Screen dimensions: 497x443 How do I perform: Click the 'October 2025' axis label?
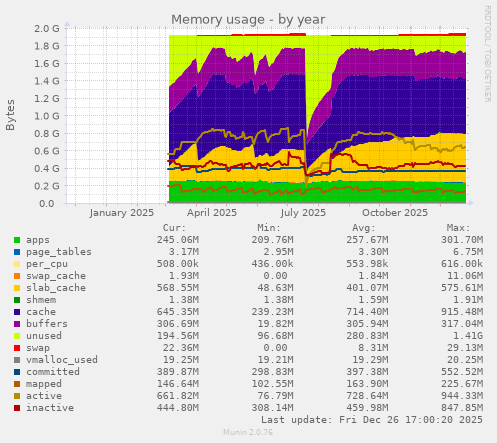395,213
